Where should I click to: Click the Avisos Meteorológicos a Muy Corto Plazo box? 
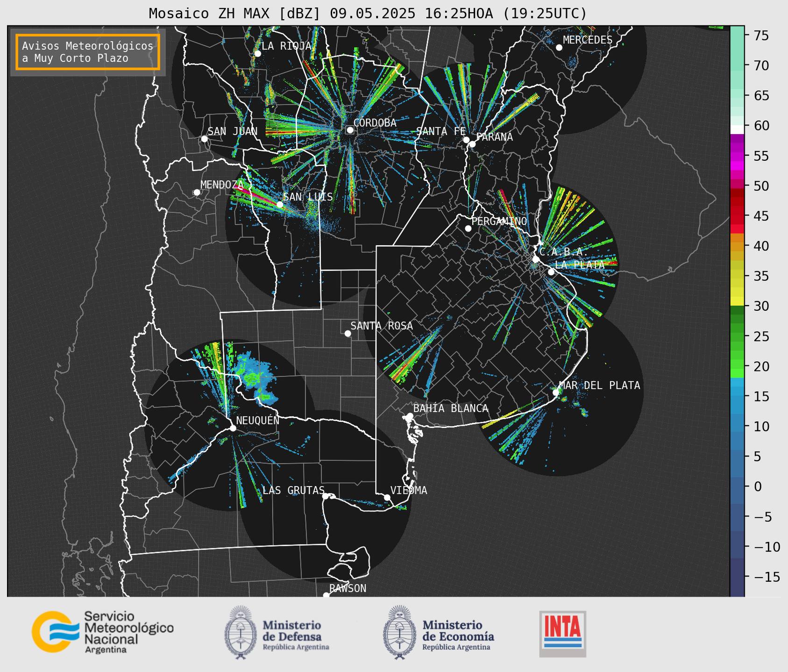click(88, 52)
